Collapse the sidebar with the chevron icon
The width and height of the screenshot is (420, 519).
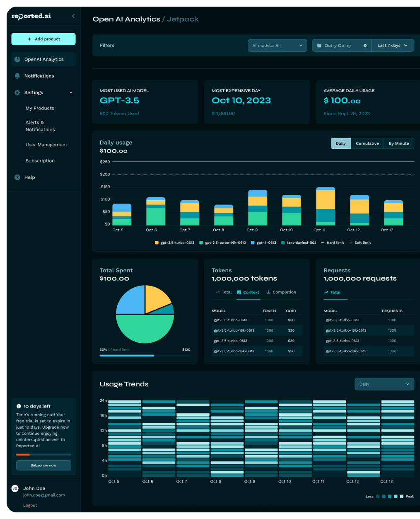(x=73, y=16)
